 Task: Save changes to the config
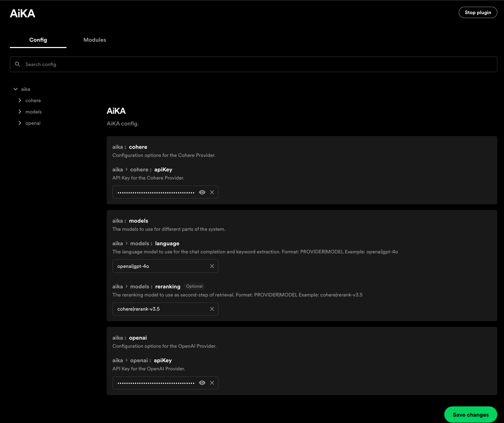(471, 415)
